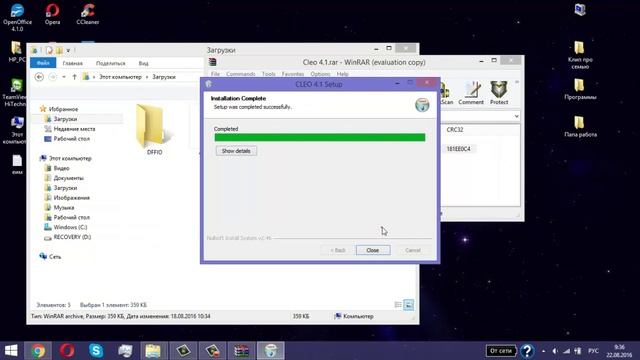Viewport: 640px width, 360px height.
Task: Select Музыка folder in navigation pane
Action: pyautogui.click(x=64, y=207)
